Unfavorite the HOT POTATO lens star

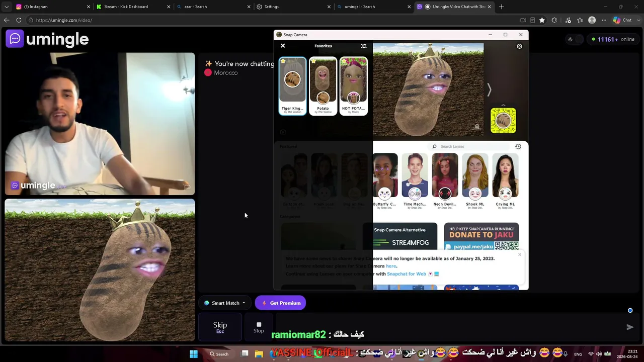pos(344,61)
